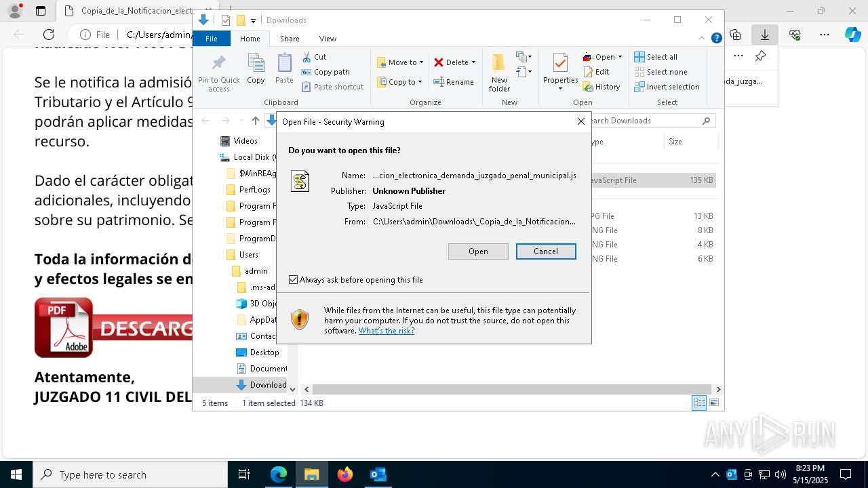This screenshot has width=868, height=488.
Task: Refresh the Edge browser page
Action: (x=49, y=35)
